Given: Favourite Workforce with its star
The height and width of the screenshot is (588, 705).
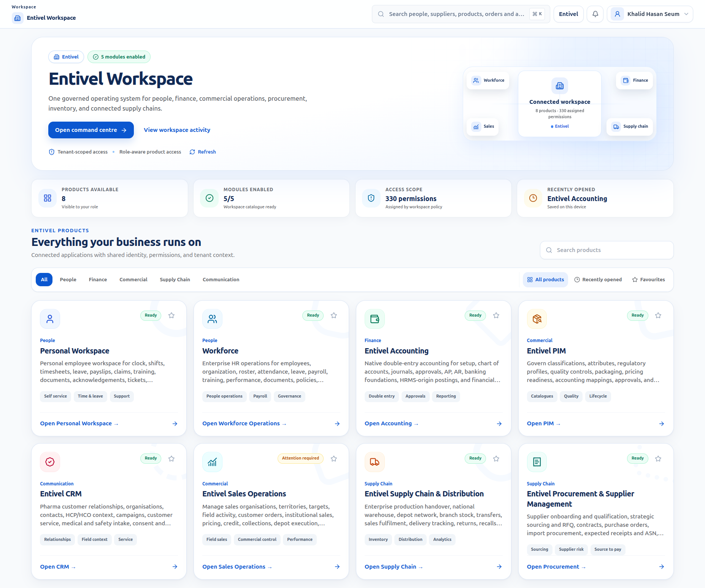Looking at the screenshot, I should [x=334, y=315].
